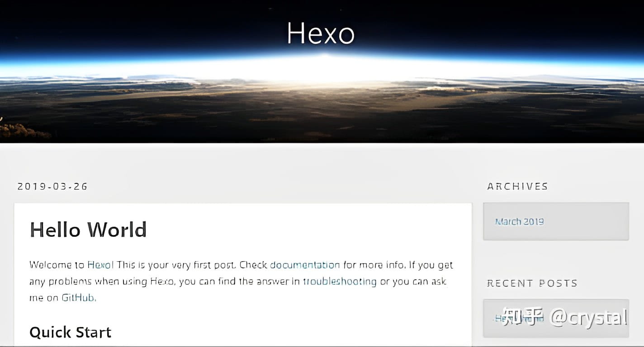Open the troubleshooting link
The width and height of the screenshot is (644, 347).
(x=340, y=281)
